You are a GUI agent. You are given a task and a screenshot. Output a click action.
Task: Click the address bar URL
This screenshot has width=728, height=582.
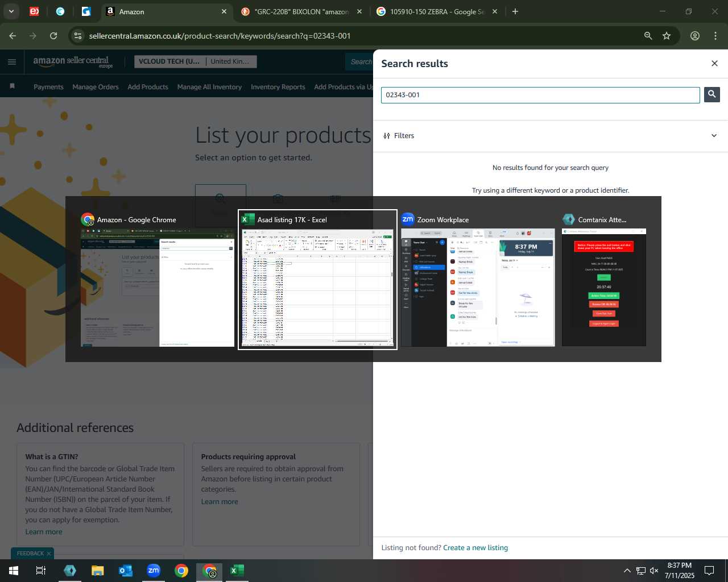pyautogui.click(x=220, y=36)
